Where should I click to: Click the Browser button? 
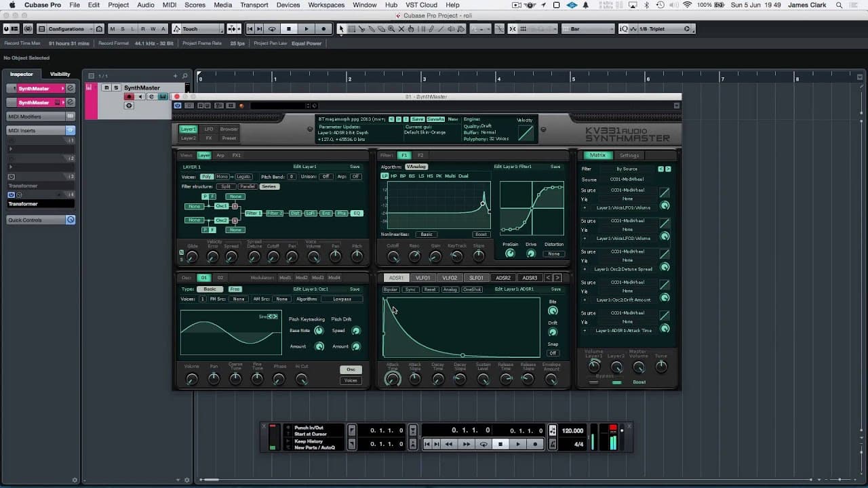pos(229,129)
